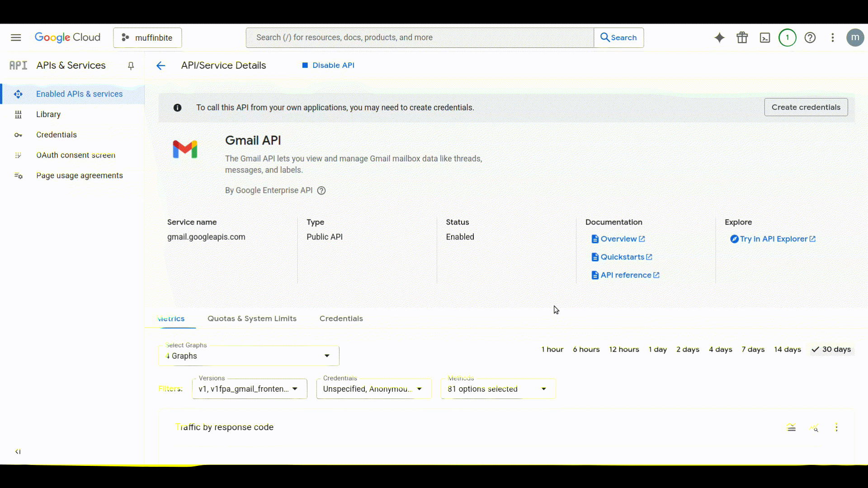Open the main navigation hamburger menu
This screenshot has width=868, height=488.
click(16, 38)
